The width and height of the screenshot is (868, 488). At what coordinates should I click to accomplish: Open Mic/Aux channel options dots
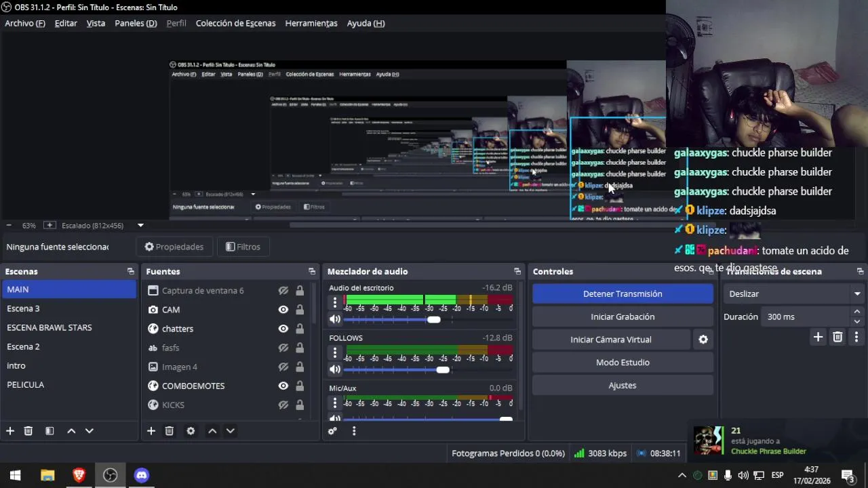click(x=335, y=403)
